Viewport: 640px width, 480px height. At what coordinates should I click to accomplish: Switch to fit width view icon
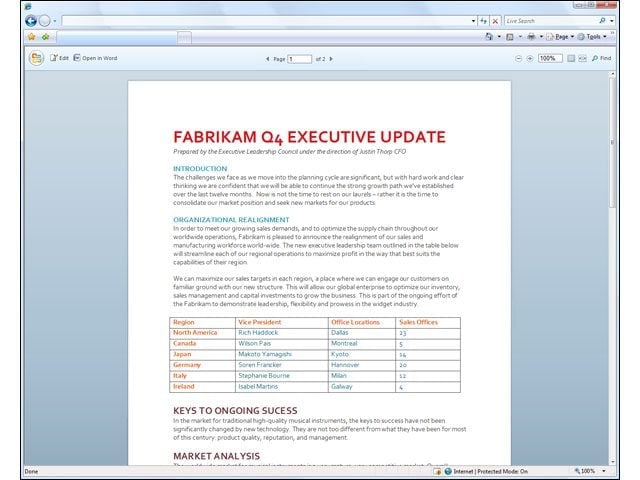(582, 58)
